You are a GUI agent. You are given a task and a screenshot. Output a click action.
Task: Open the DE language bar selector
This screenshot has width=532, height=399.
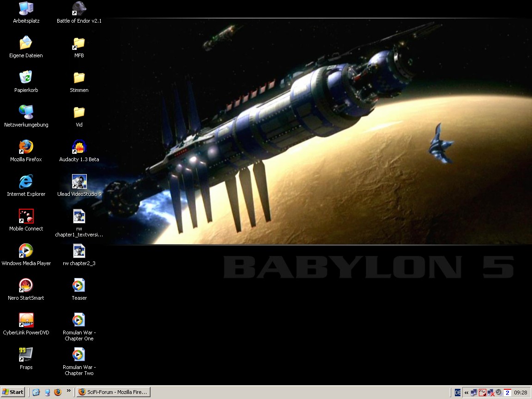point(457,393)
